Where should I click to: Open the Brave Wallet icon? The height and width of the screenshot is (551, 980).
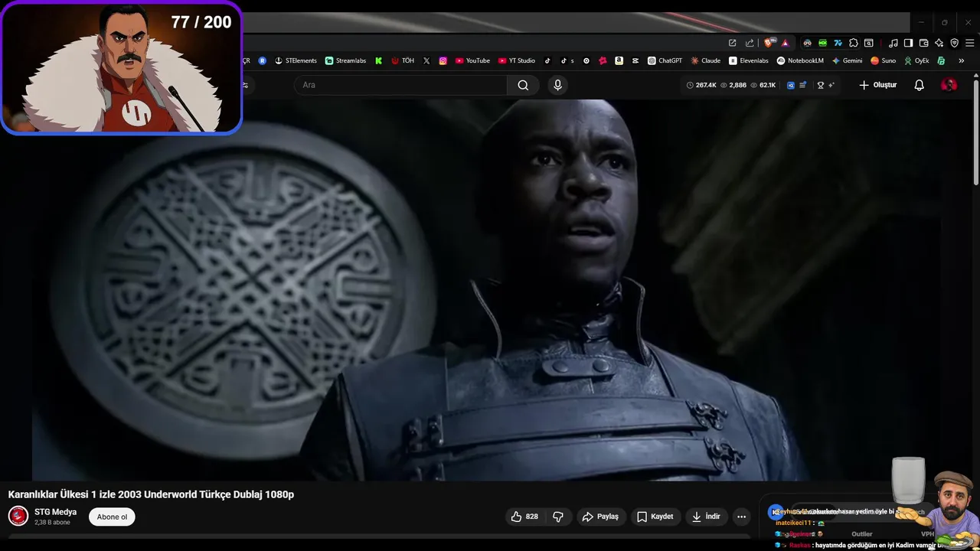(923, 43)
